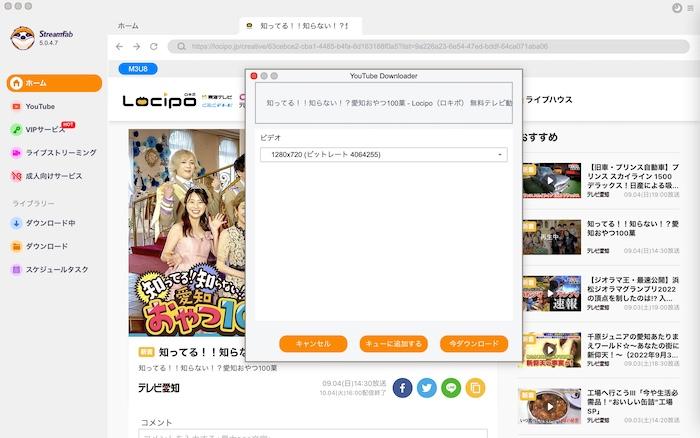Play the 千原ジュニアの愛知あたりまえワールド video
700x438 pixels.
[551, 350]
